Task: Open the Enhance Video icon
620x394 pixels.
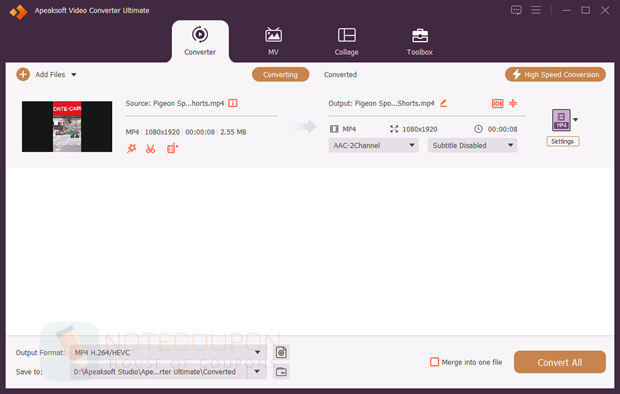Action: pos(172,149)
